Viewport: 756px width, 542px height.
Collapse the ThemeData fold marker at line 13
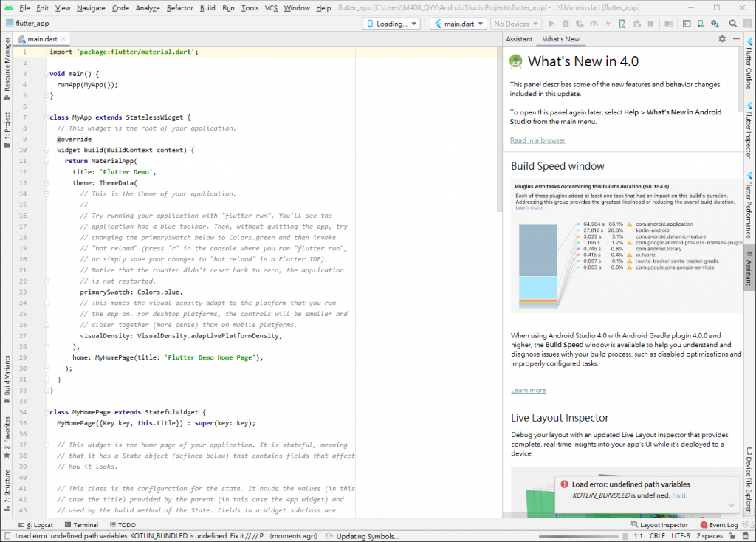(47, 183)
